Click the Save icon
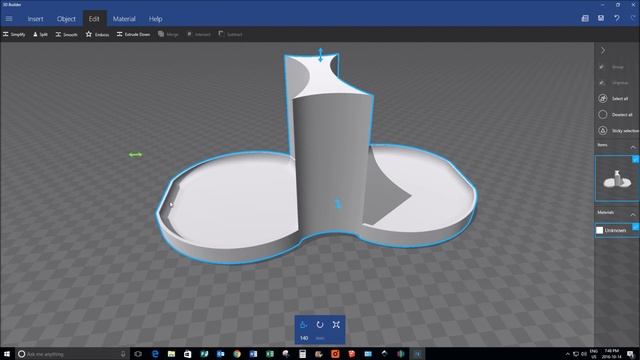 click(601, 18)
